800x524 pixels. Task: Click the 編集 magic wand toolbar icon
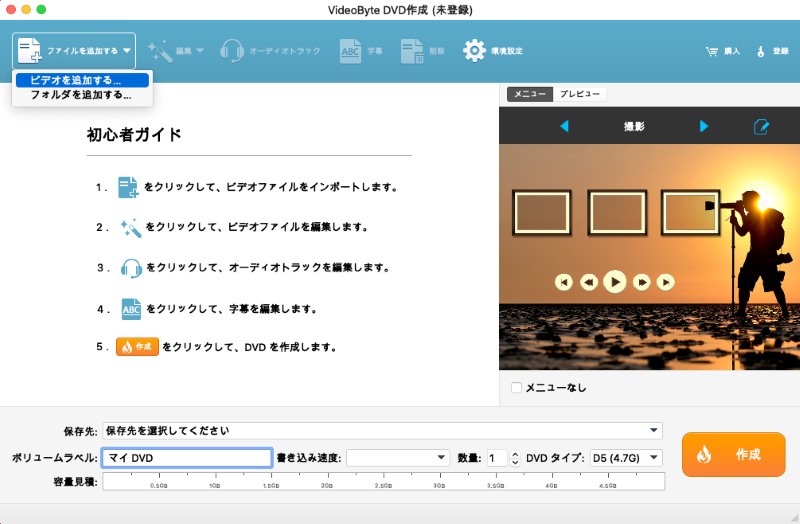[160, 51]
